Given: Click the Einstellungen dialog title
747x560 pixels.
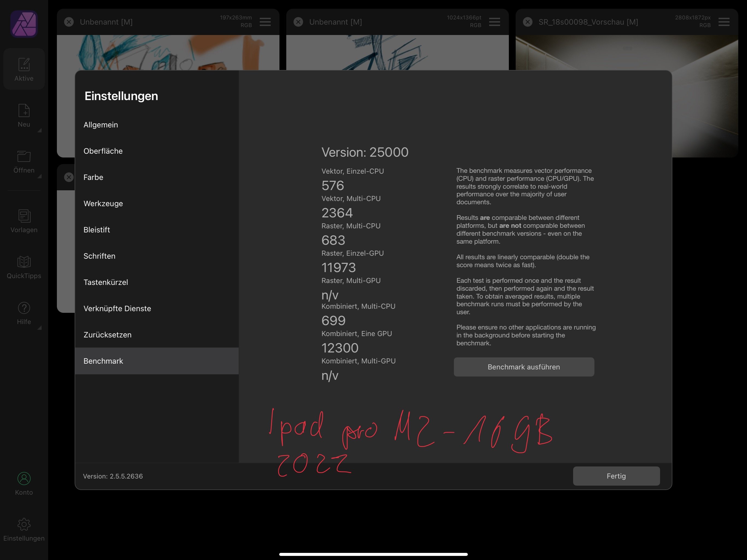Looking at the screenshot, I should 121,96.
